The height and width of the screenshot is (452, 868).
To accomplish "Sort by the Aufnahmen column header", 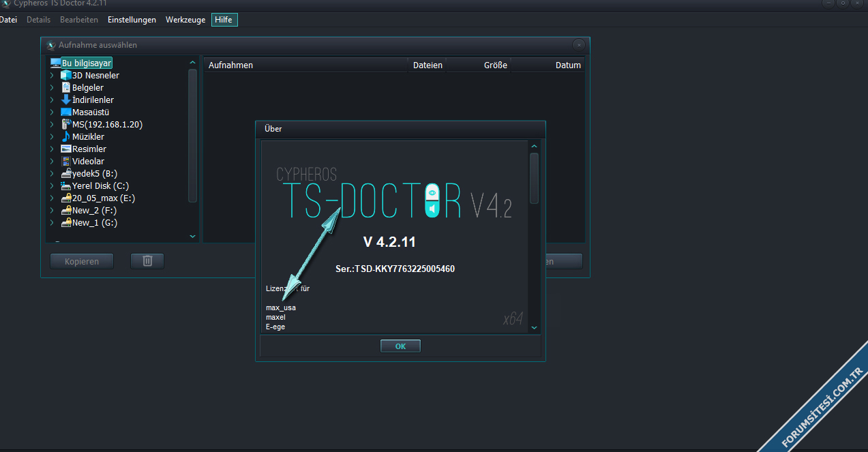I will click(x=307, y=65).
